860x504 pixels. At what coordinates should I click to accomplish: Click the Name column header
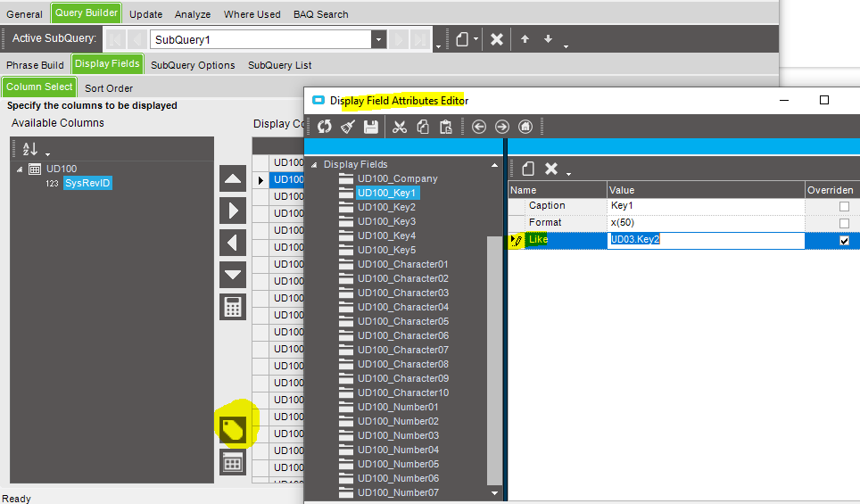coord(558,190)
